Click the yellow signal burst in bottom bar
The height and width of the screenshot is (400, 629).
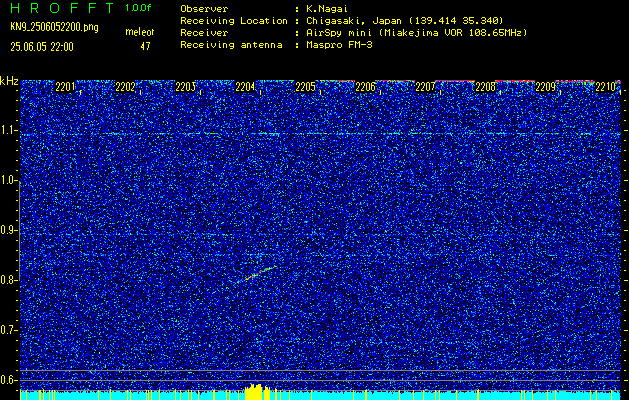pyautogui.click(x=257, y=392)
